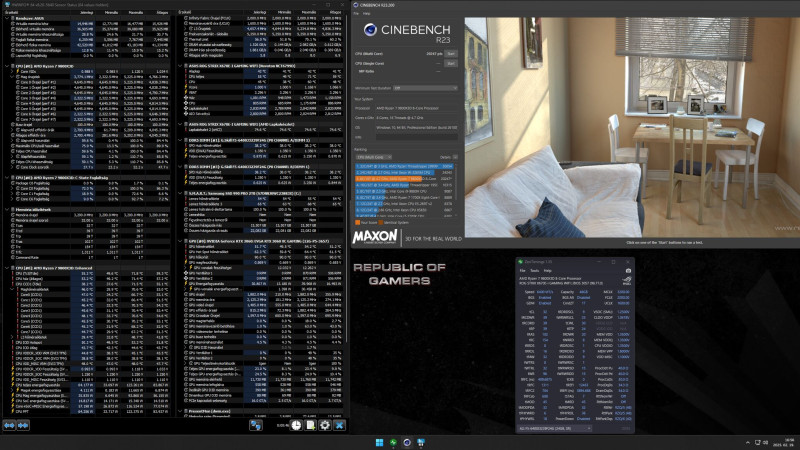Click the blue X icon in HWiNFO toolbar
The width and height of the screenshot is (800, 450).
point(339,425)
